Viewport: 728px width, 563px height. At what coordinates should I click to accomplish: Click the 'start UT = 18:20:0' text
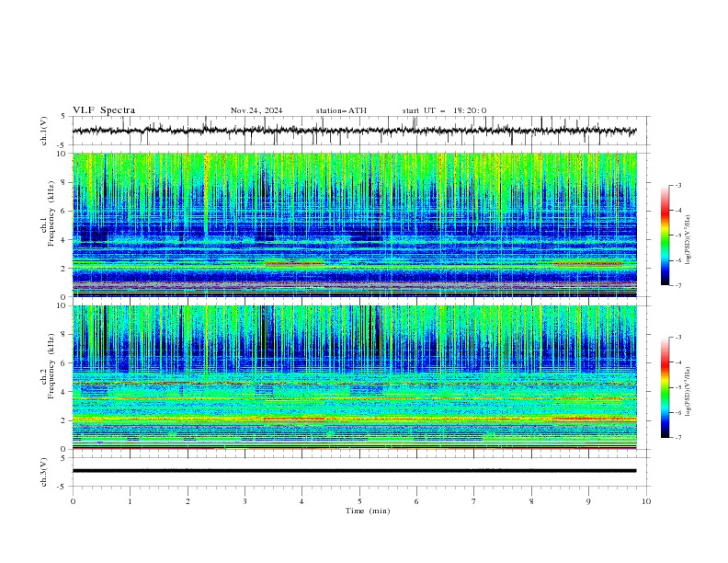pyautogui.click(x=444, y=110)
